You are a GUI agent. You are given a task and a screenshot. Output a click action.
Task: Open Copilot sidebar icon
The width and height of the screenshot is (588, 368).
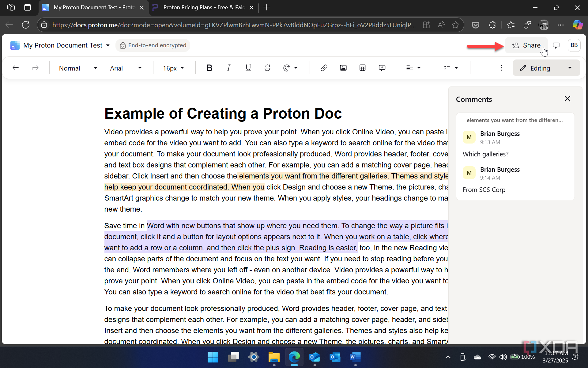pyautogui.click(x=578, y=25)
